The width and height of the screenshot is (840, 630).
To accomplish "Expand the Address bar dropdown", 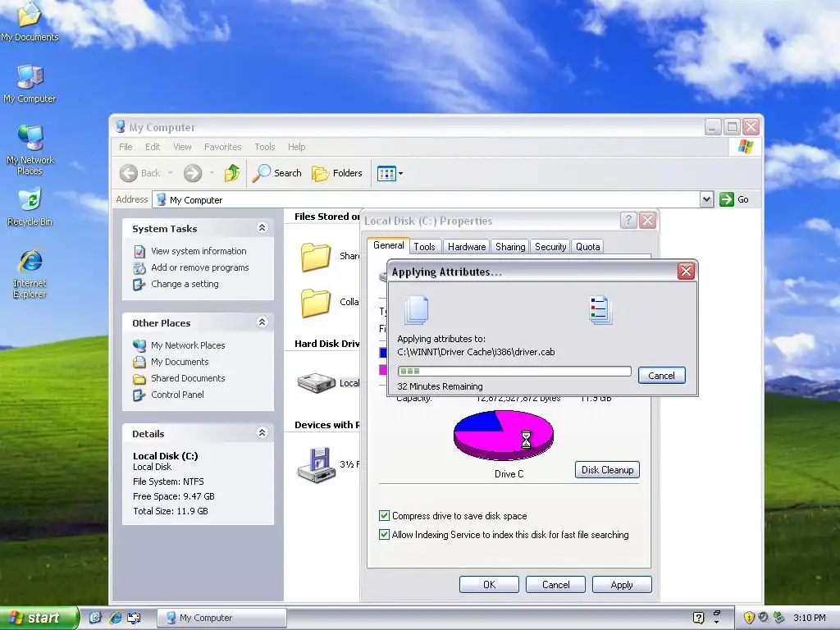I will [706, 199].
